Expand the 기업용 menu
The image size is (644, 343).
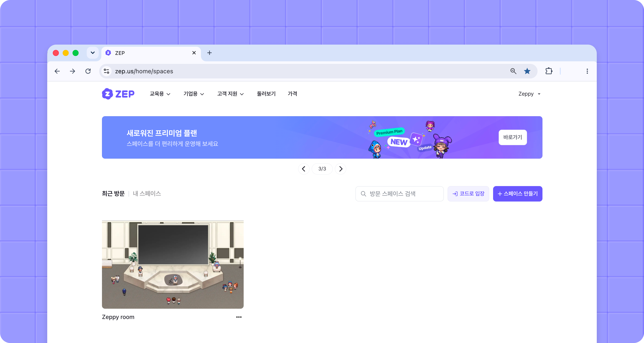(x=194, y=94)
